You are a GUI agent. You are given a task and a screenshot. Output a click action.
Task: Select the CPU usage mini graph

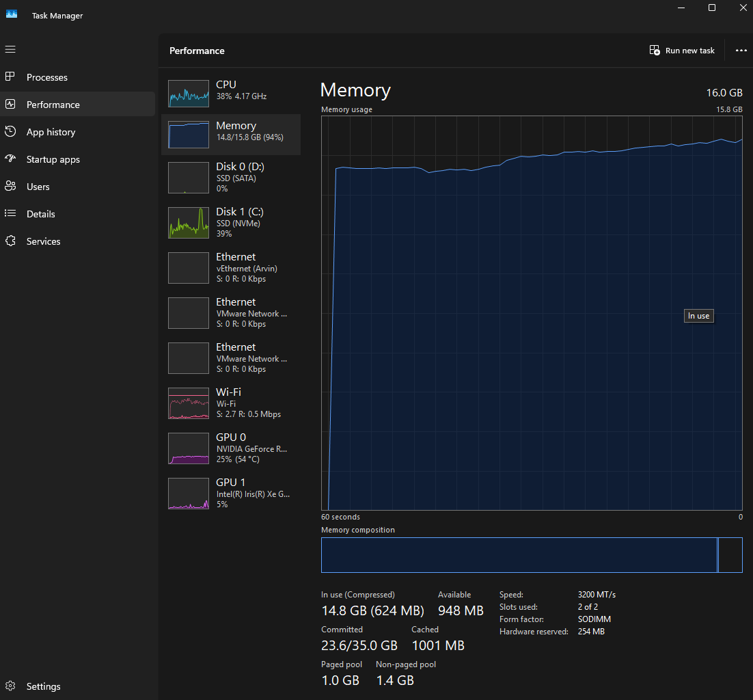point(189,93)
